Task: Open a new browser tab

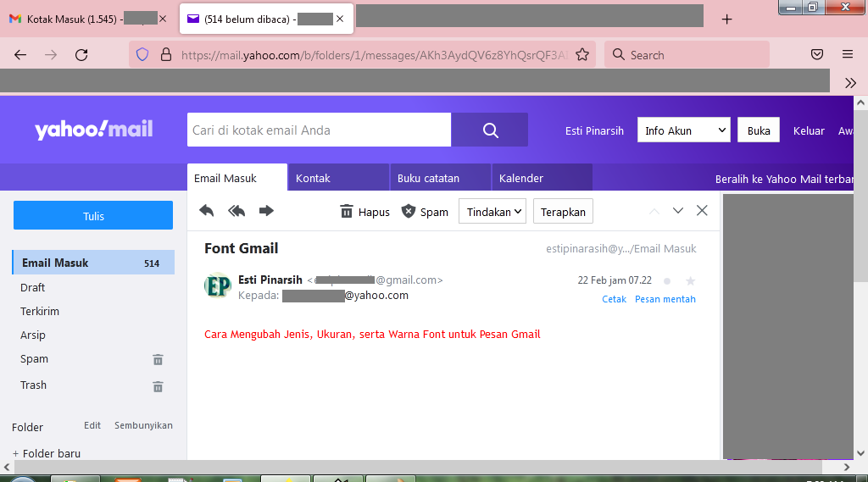Action: (x=726, y=19)
